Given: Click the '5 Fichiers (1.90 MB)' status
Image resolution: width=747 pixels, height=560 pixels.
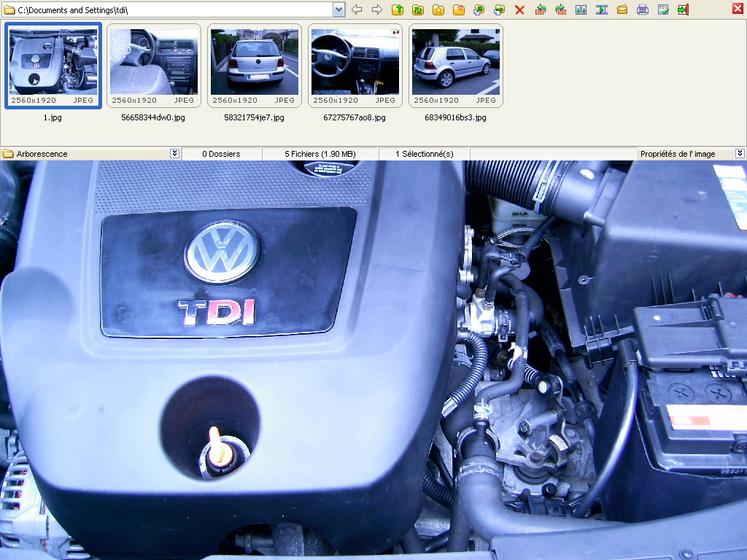Looking at the screenshot, I should click(320, 154).
